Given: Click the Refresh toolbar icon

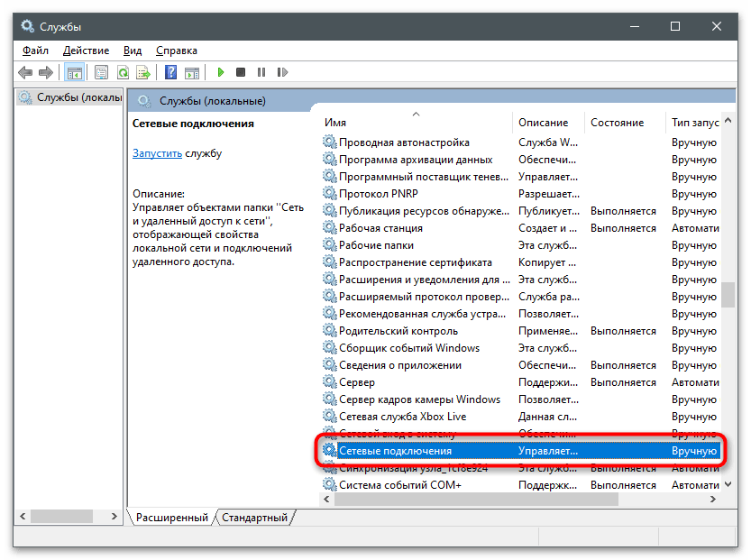Looking at the screenshot, I should [122, 72].
